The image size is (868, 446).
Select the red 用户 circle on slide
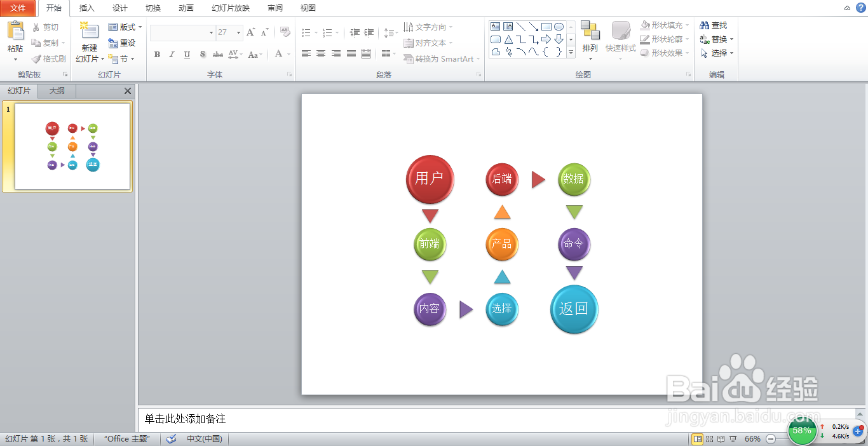click(430, 179)
